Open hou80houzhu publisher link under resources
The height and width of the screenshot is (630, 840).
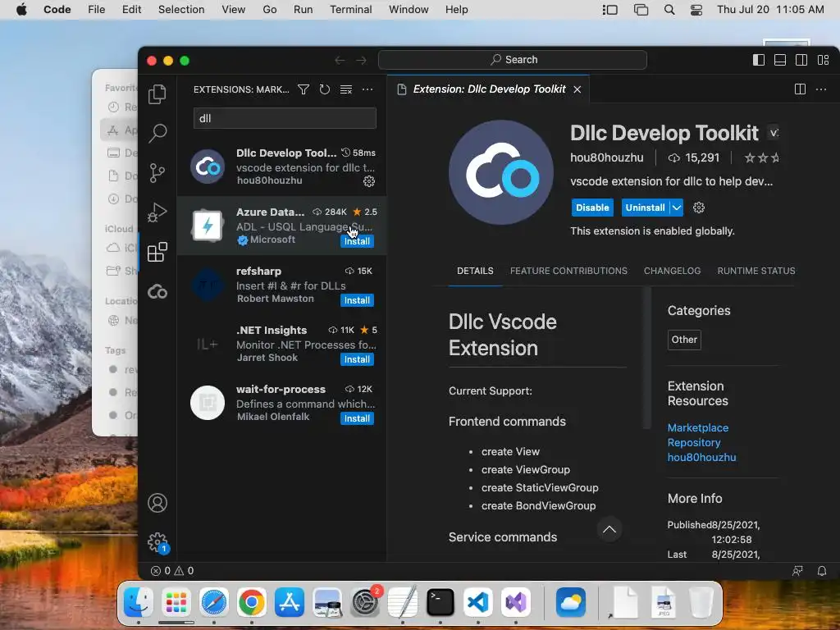coord(701,458)
